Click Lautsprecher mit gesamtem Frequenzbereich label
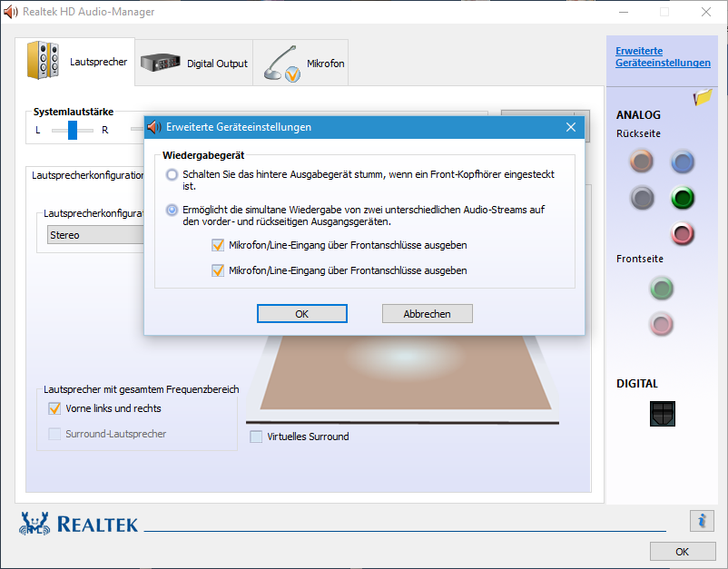728x569 pixels. [141, 389]
